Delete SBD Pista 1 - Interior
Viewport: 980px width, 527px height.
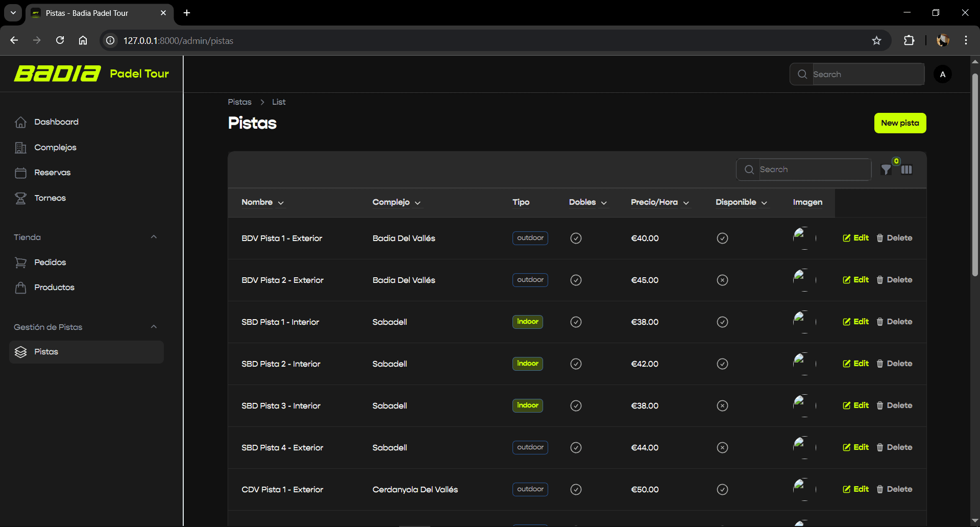click(x=894, y=322)
